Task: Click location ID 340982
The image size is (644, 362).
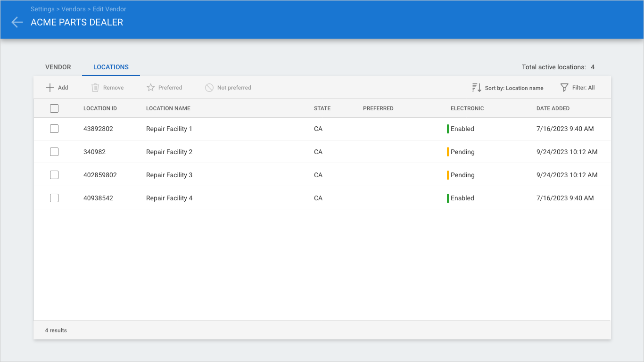Action: 94,152
